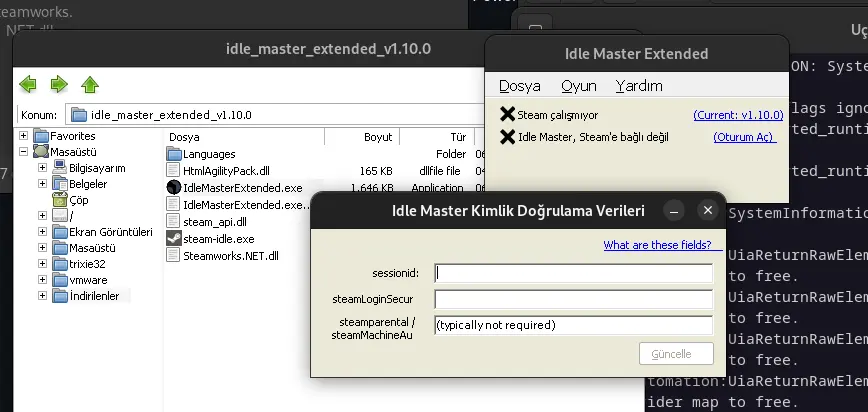Click the vmware folder icon

click(60, 280)
